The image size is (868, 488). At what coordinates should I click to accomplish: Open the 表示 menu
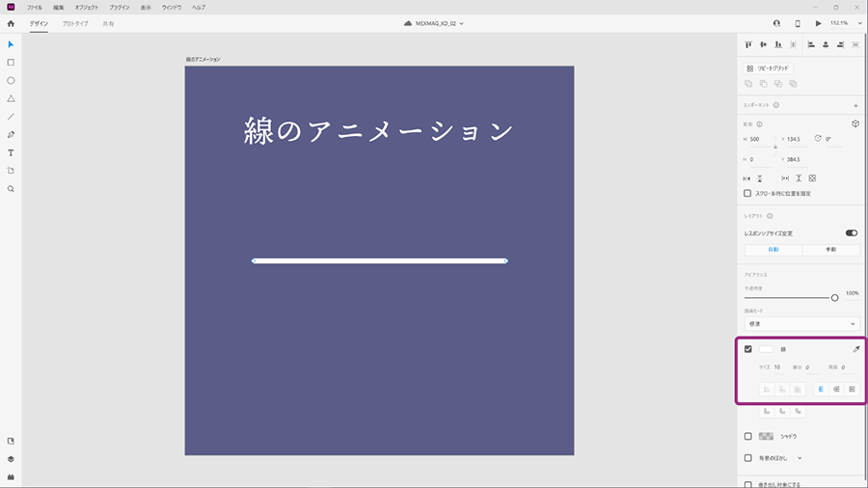tap(146, 8)
